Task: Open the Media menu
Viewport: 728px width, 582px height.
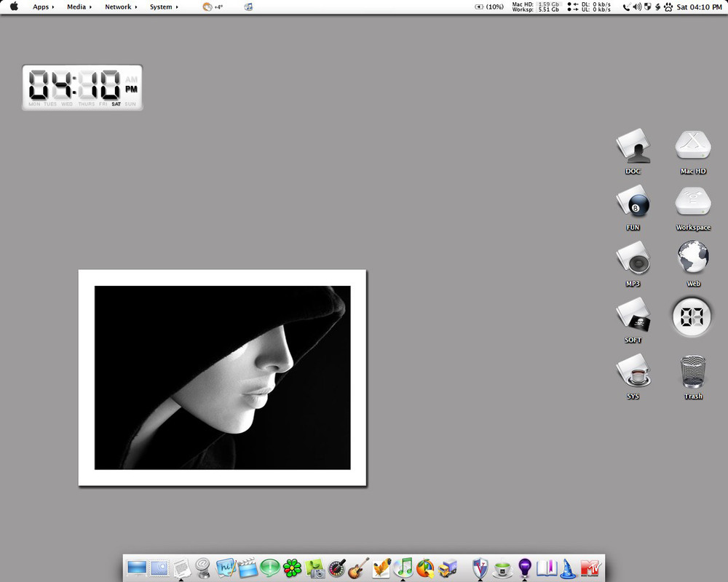Action: click(x=79, y=7)
